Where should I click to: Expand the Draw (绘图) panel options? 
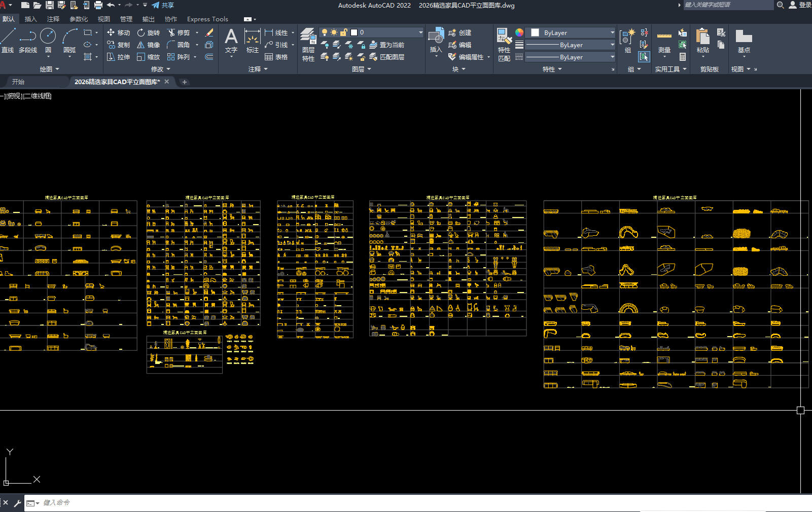coord(50,69)
